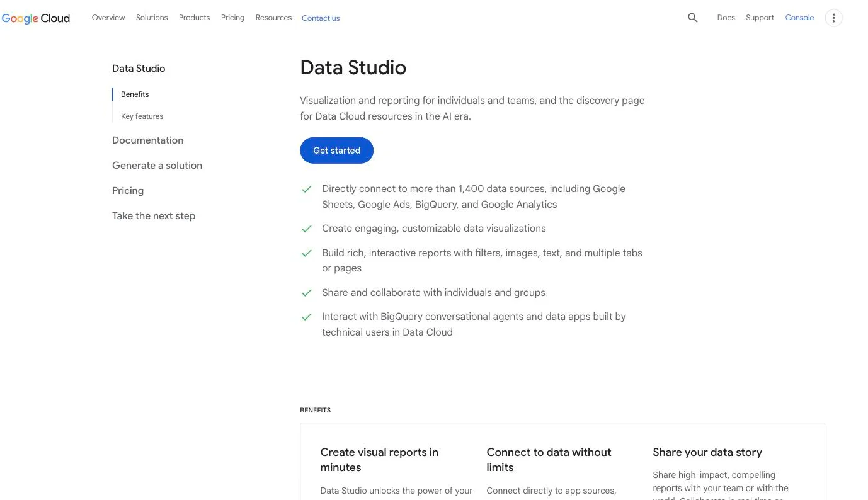Jump to Benefits in the sidebar
The image size is (868, 500).
(x=135, y=94)
